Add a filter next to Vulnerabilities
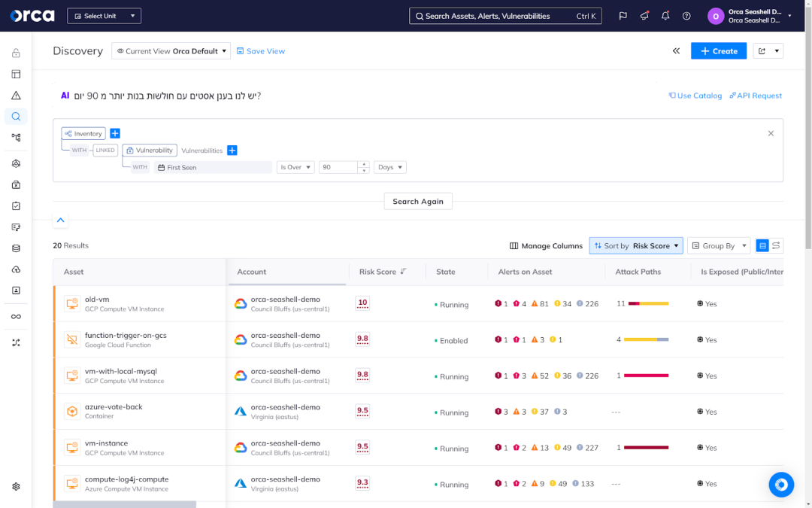 (232, 151)
